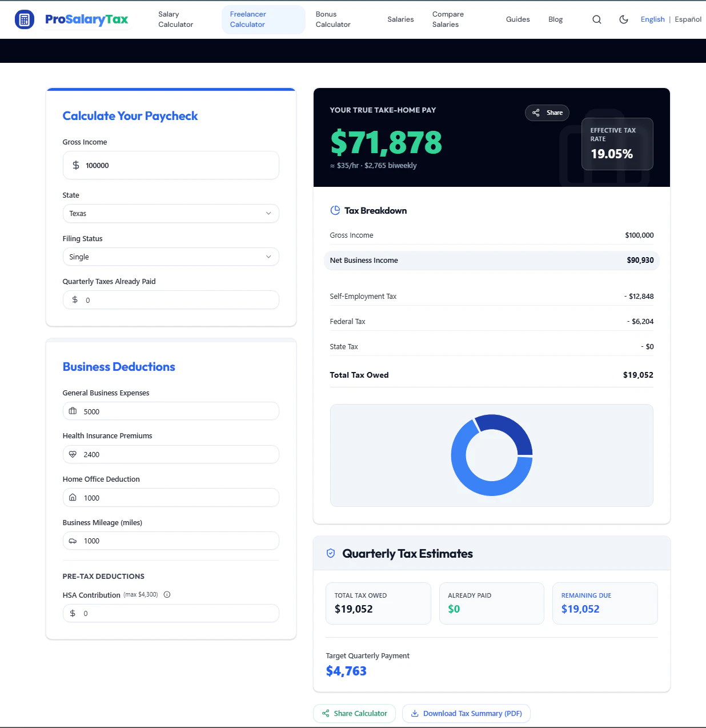
Task: Click the share icon in Share button
Action: tap(536, 113)
